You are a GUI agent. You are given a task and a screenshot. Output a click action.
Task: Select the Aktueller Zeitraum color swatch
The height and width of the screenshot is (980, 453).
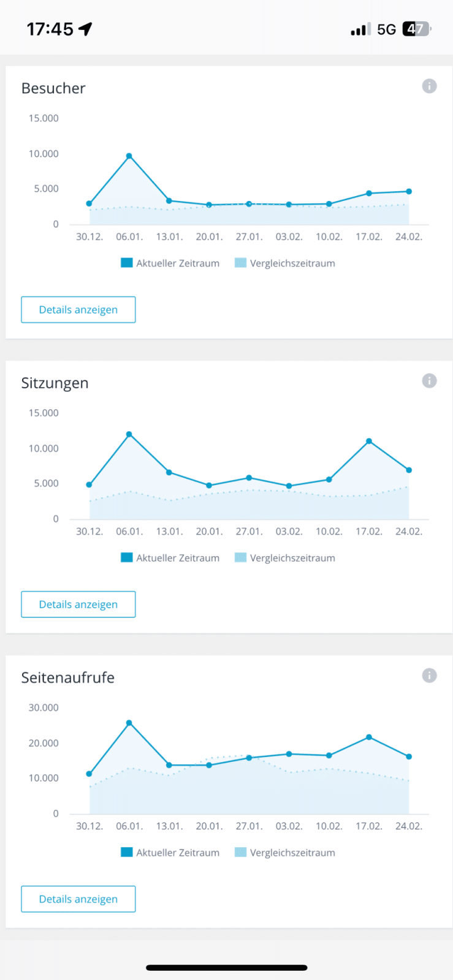click(126, 262)
